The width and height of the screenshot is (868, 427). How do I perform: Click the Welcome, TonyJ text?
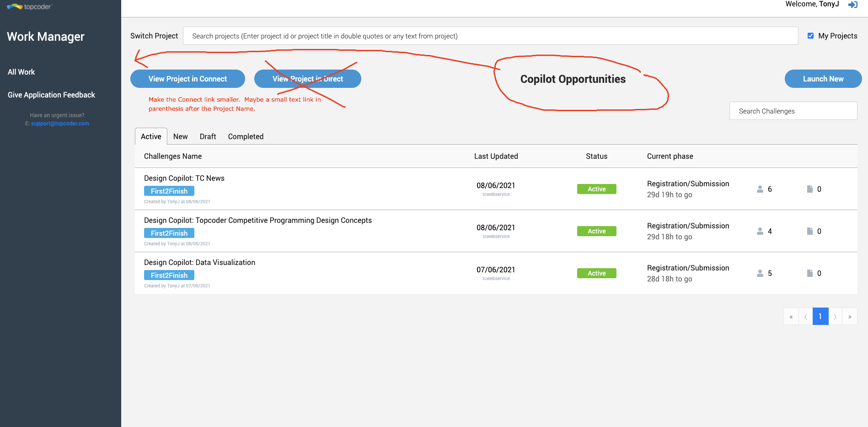[812, 4]
